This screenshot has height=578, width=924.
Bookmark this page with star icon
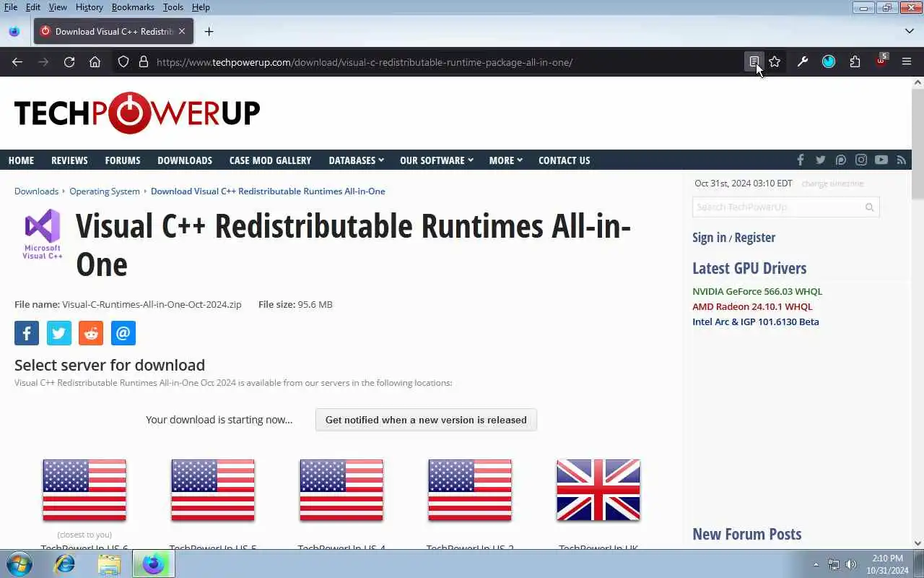775,62
